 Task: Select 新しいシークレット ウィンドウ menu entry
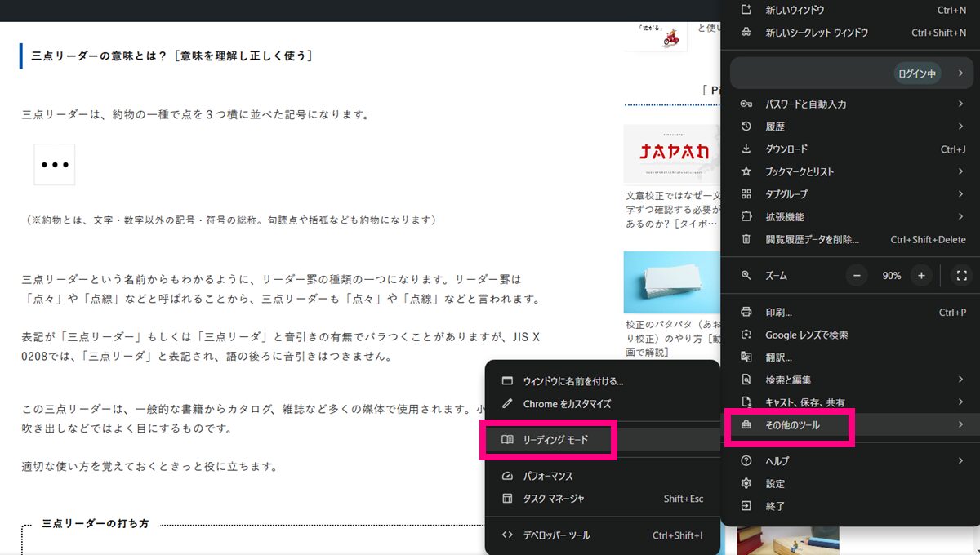(816, 33)
